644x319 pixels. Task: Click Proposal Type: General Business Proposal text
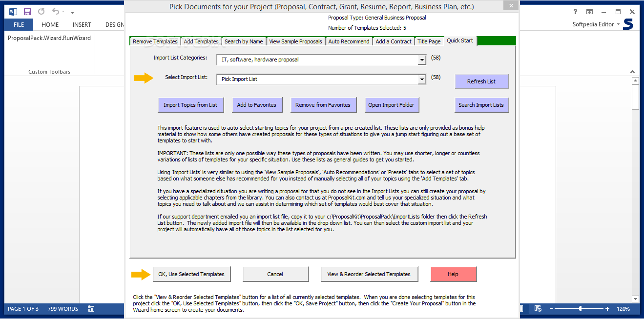point(377,18)
